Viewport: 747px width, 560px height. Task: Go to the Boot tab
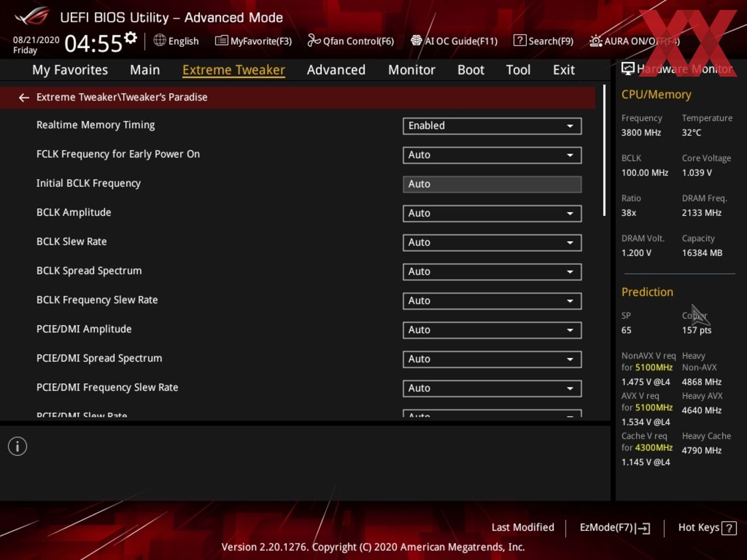(471, 70)
